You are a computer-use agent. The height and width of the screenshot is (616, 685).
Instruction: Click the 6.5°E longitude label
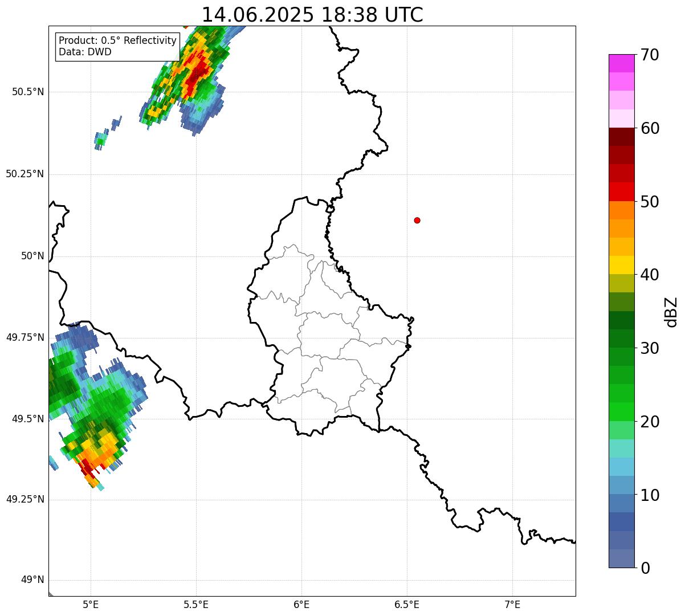(407, 604)
